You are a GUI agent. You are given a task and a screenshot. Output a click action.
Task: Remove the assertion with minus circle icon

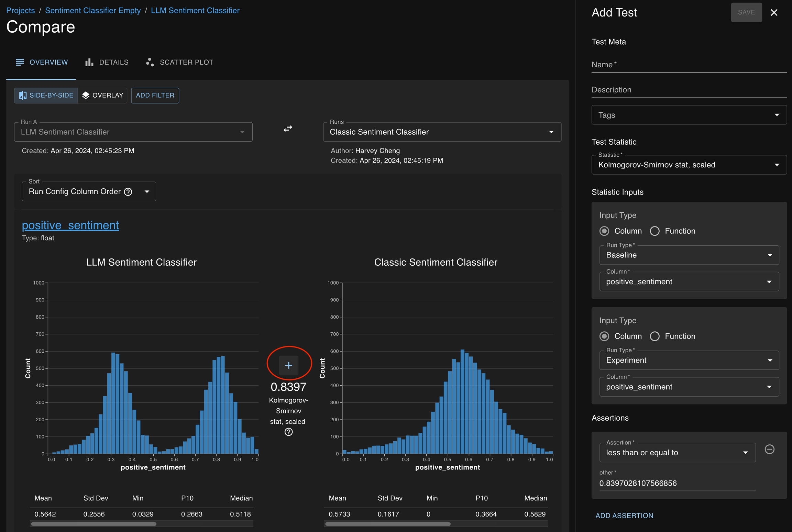coord(769,449)
